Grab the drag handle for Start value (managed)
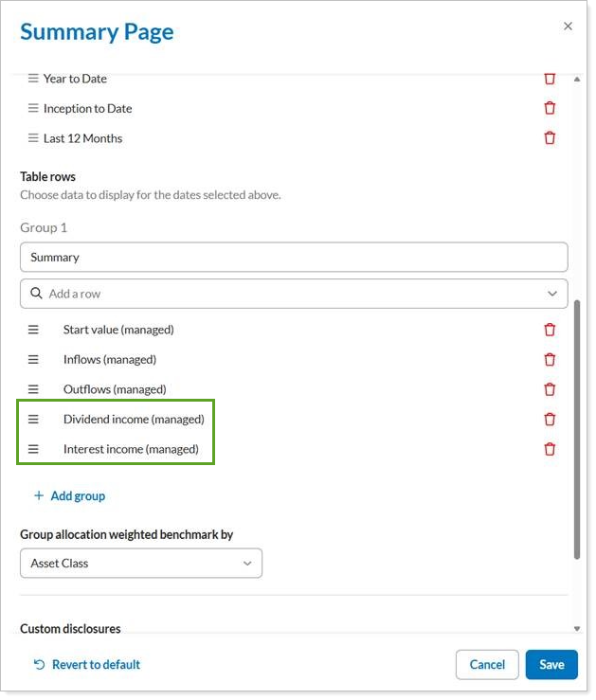This screenshot has width=596, height=700. [x=33, y=330]
